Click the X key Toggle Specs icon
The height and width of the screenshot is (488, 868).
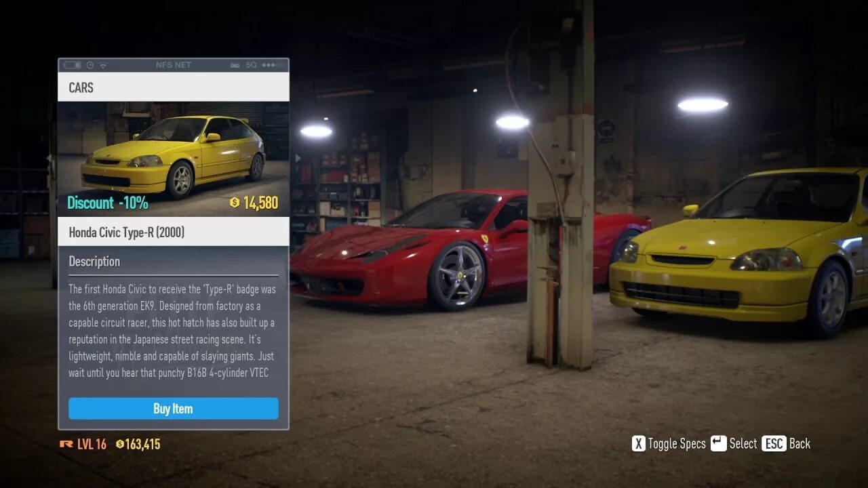pos(639,443)
